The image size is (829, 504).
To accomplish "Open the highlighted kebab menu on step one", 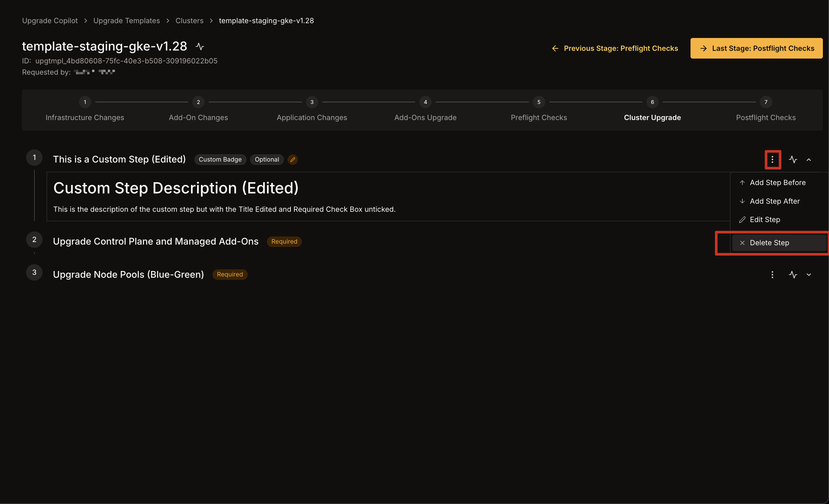I will tap(772, 159).
